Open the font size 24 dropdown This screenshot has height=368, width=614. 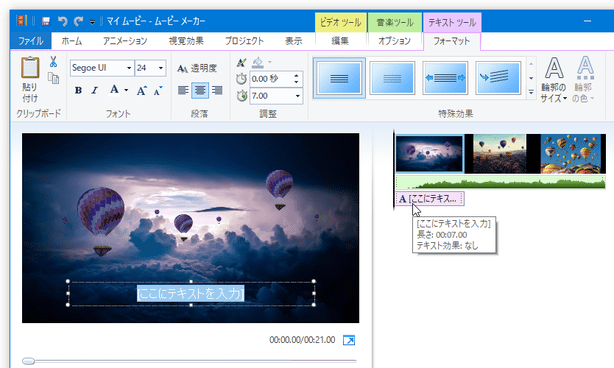tap(161, 68)
